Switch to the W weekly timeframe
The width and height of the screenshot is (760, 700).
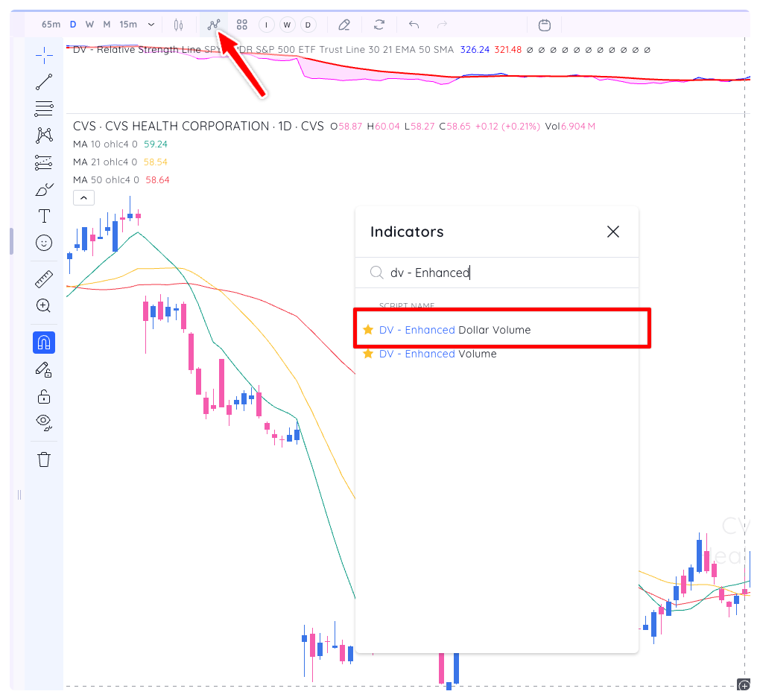click(x=89, y=25)
